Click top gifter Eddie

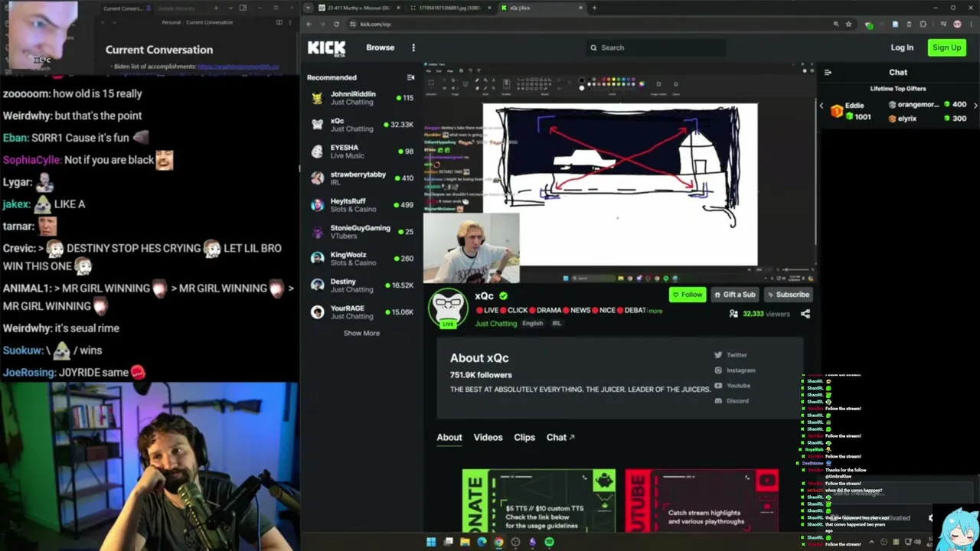[850, 111]
